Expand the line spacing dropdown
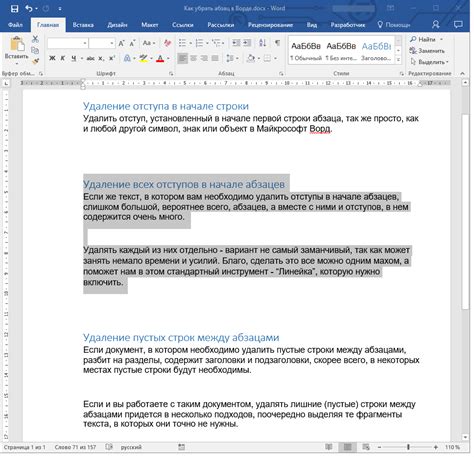Viewport: 474px width, 457px height. pyautogui.click(x=237, y=58)
